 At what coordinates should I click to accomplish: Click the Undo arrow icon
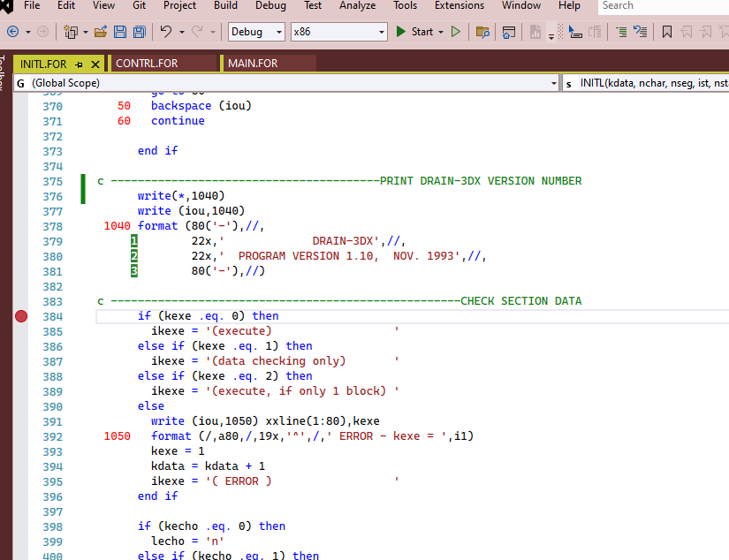coord(165,32)
